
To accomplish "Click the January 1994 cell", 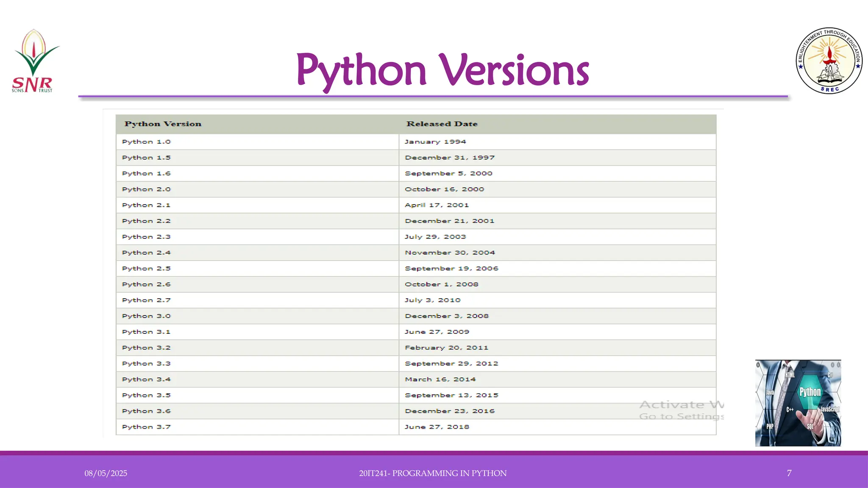I will tap(558, 142).
